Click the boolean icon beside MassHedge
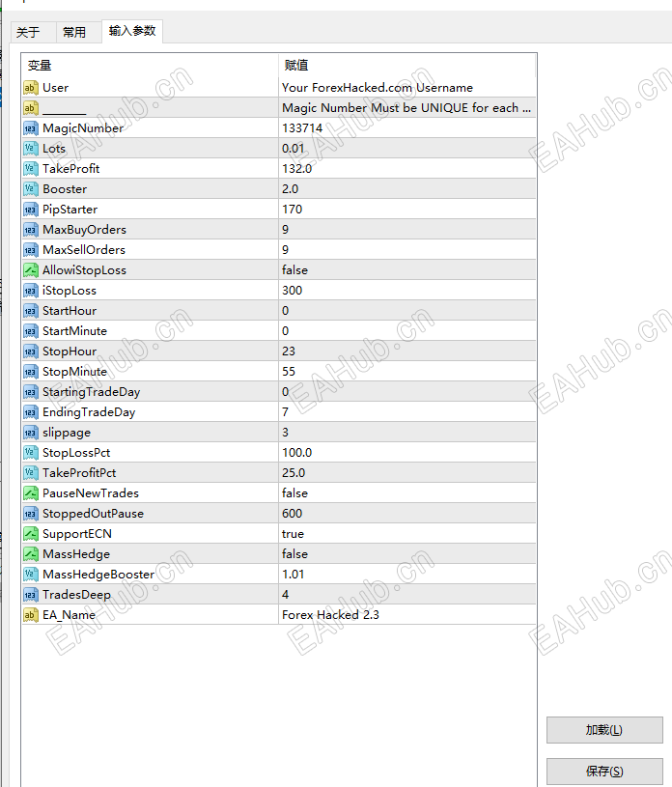 (31, 554)
